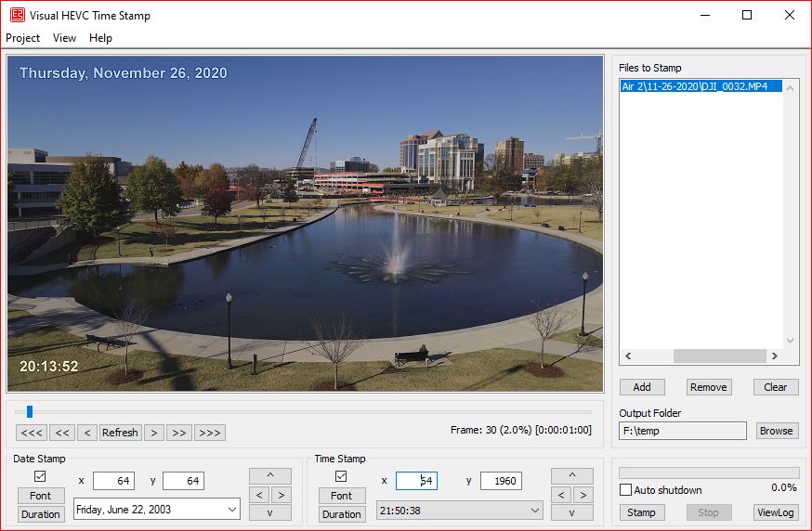The image size is (812, 531).
Task: Advance one frame with > button
Action: point(154,433)
